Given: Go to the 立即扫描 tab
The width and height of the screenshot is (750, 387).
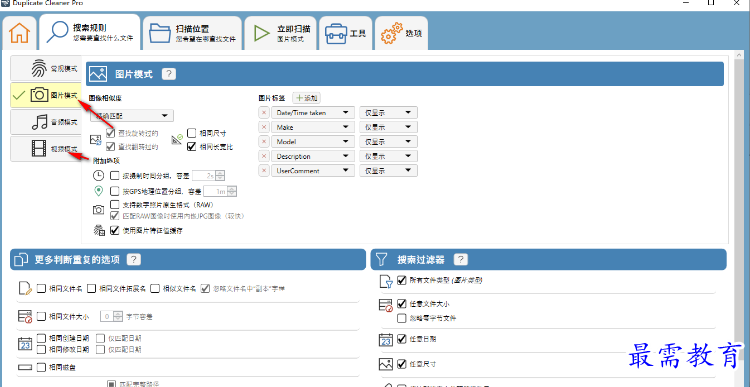Looking at the screenshot, I should (280, 33).
